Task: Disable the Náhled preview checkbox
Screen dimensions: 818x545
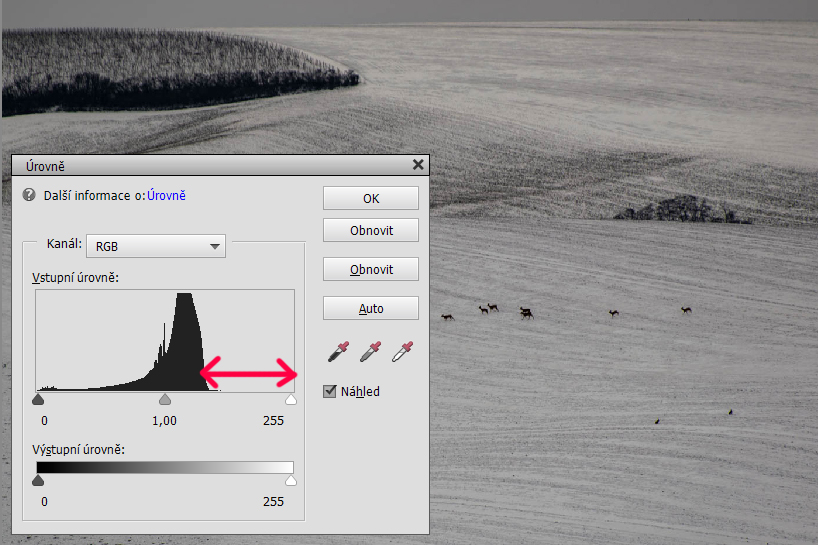Action: 330,392
